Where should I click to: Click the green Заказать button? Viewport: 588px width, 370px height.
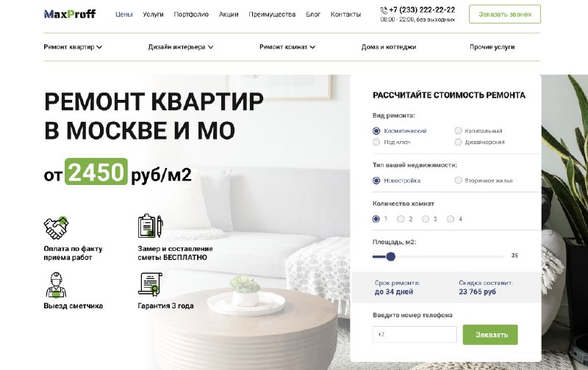[x=490, y=335]
